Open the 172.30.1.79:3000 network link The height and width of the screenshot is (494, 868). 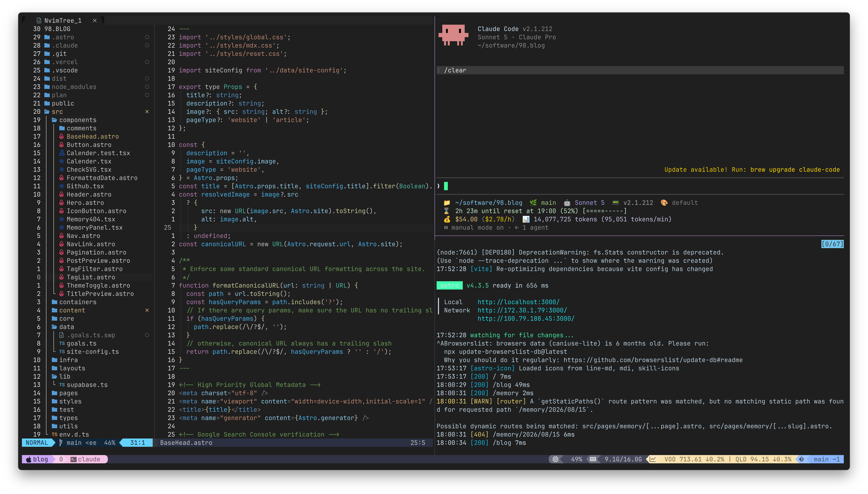[522, 310]
